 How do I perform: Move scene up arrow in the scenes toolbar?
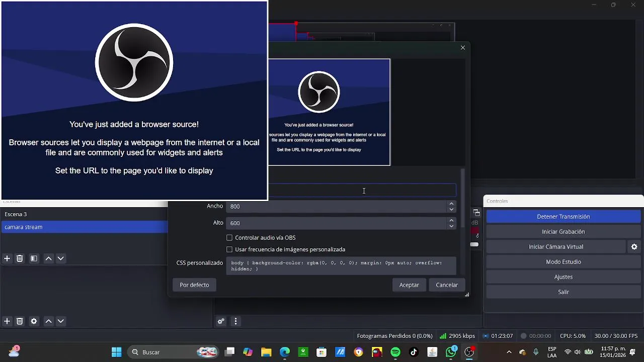tap(48, 258)
